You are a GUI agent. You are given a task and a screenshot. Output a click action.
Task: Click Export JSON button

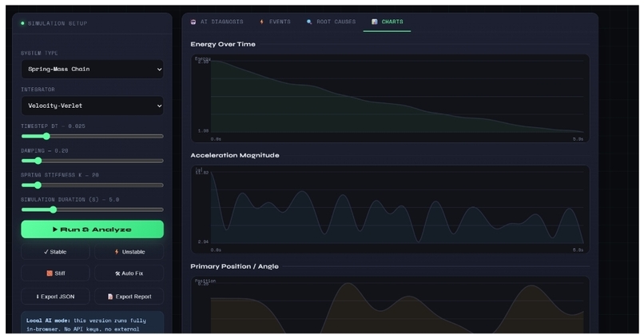55,297
